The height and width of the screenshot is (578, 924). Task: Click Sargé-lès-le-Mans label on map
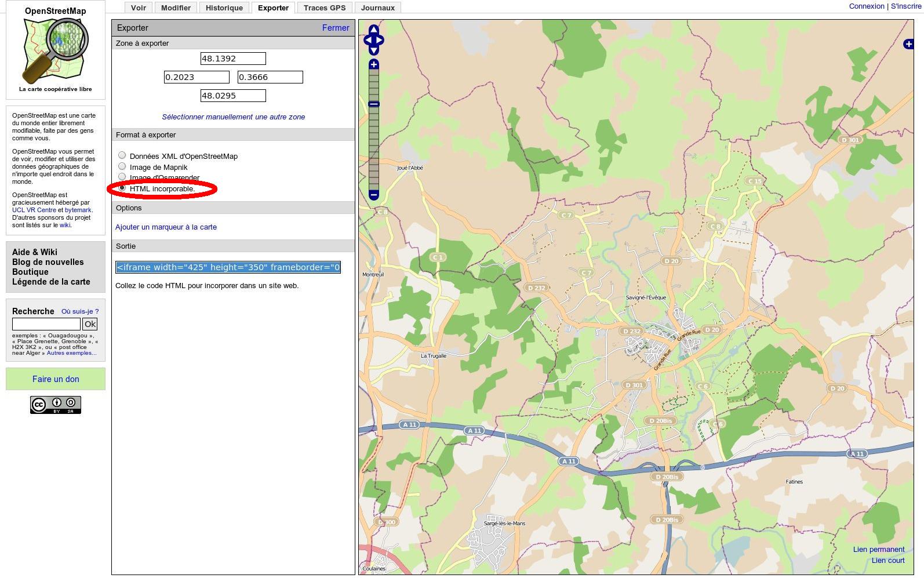pyautogui.click(x=504, y=523)
